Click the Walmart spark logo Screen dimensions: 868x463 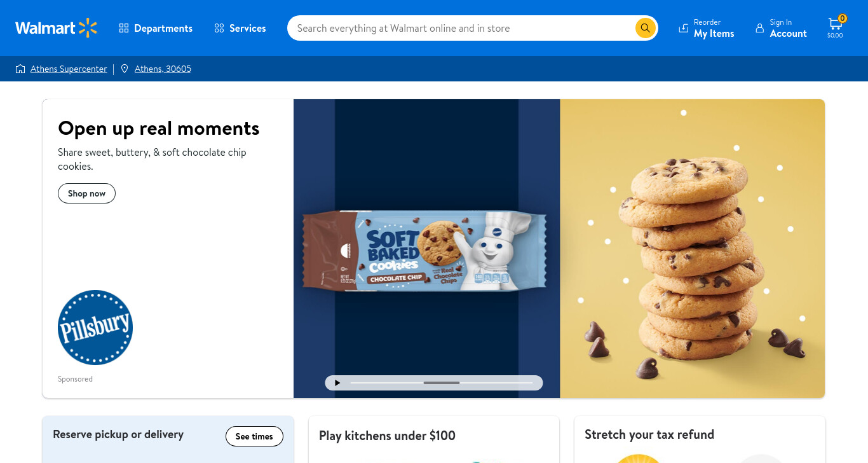(88, 28)
